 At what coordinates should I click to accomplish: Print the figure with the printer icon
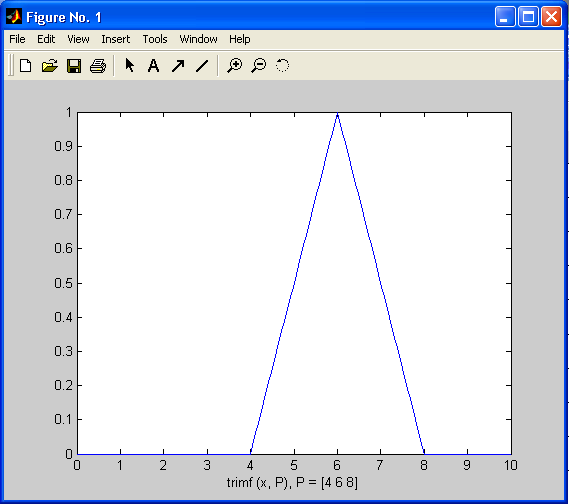tap(98, 66)
